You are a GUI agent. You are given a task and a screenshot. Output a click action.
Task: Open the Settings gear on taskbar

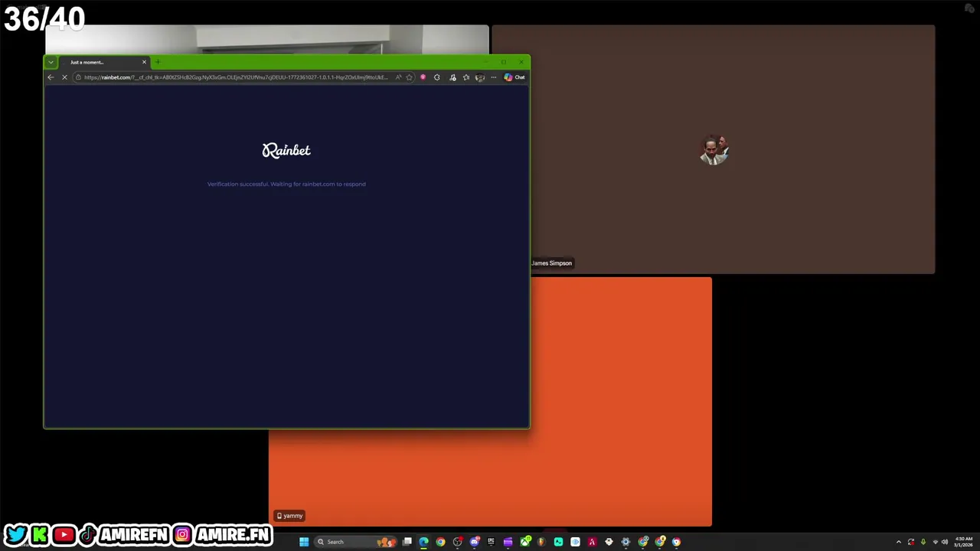pos(626,542)
